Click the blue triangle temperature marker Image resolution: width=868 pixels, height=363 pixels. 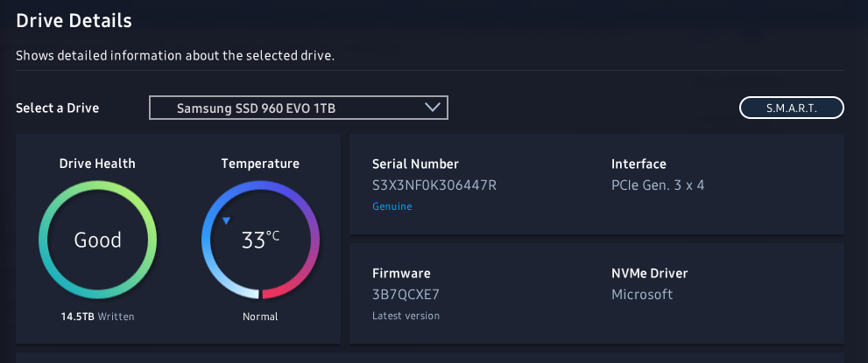pos(226,221)
